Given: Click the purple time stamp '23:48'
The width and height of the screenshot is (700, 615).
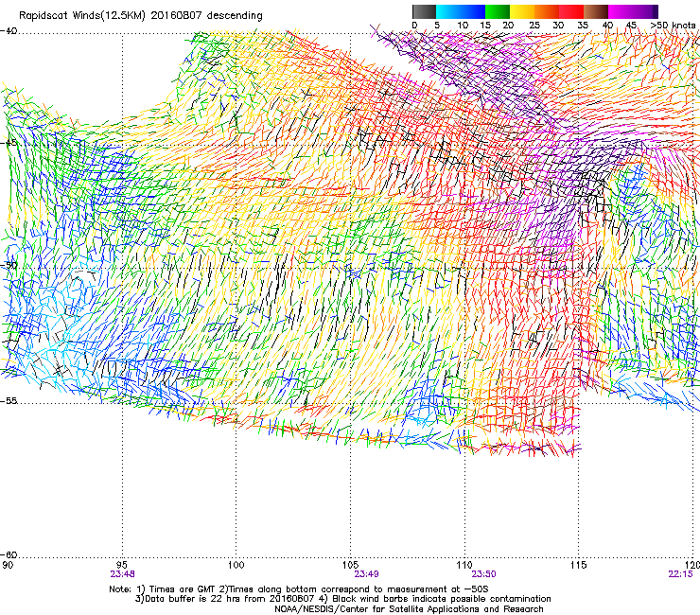Looking at the screenshot, I should coord(122,574).
